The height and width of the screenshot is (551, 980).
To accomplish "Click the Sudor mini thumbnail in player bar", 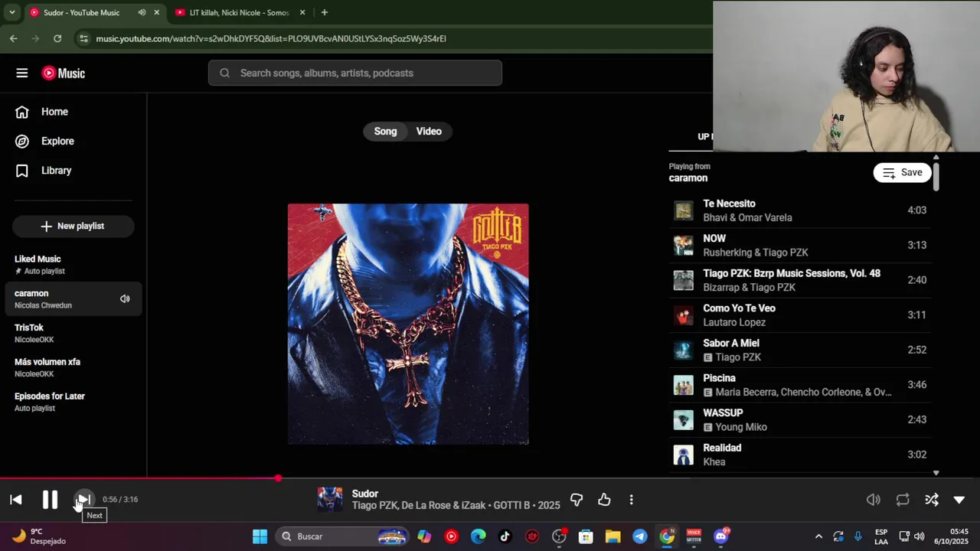I will pos(330,500).
